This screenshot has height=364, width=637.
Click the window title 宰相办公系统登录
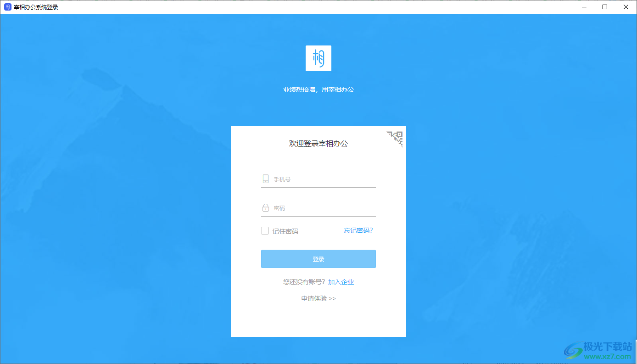click(x=36, y=7)
